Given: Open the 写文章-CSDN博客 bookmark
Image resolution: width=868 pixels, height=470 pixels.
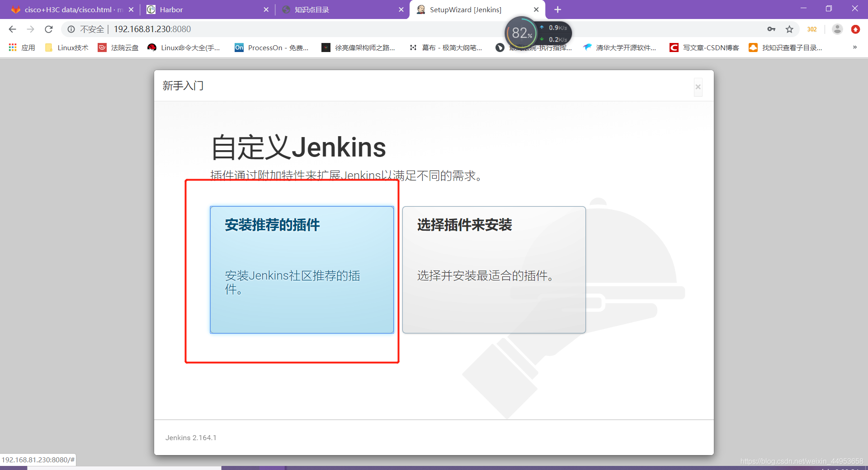Looking at the screenshot, I should click(x=704, y=47).
